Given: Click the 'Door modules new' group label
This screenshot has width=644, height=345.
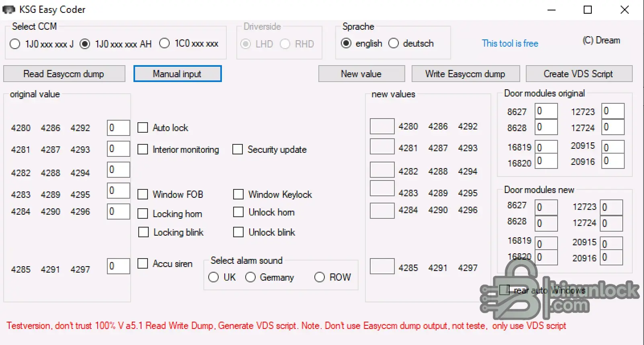Looking at the screenshot, I should (x=539, y=190).
